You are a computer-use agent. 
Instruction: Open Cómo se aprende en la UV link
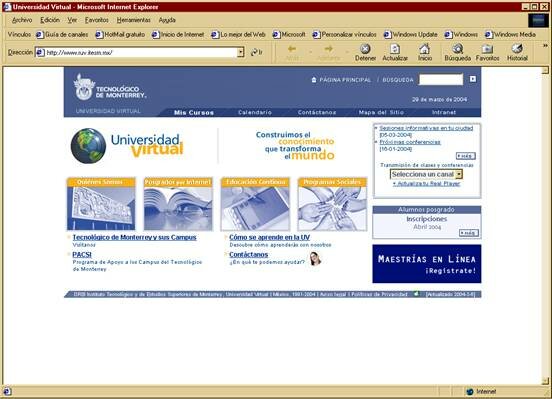pyautogui.click(x=270, y=237)
